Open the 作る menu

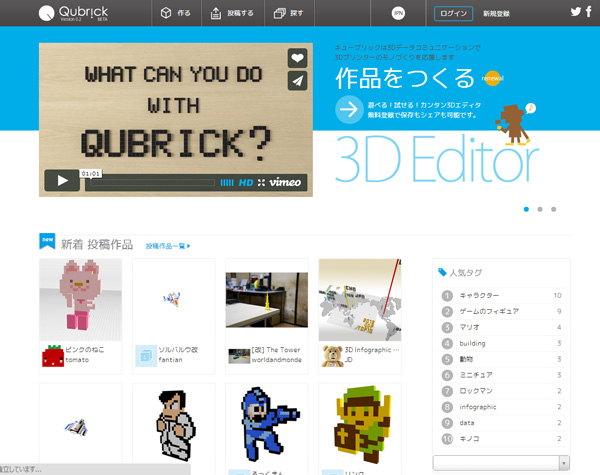176,13
